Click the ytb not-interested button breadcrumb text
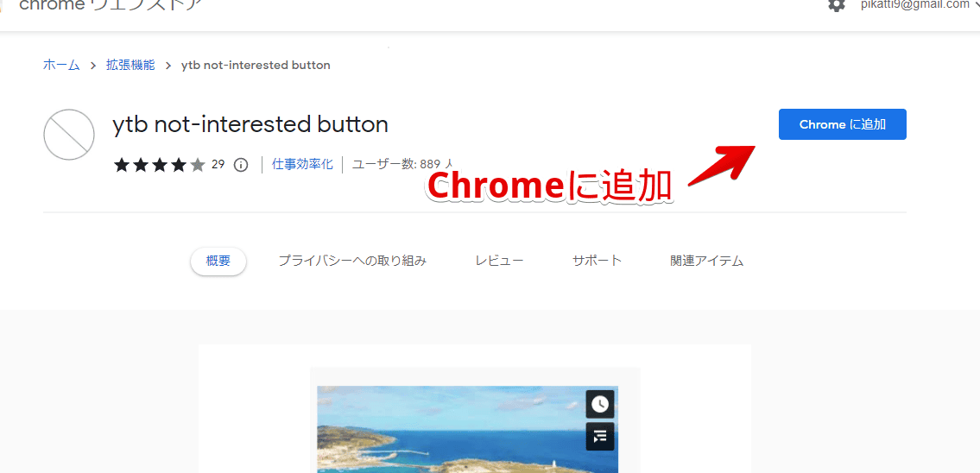This screenshot has width=980, height=473. (x=256, y=65)
